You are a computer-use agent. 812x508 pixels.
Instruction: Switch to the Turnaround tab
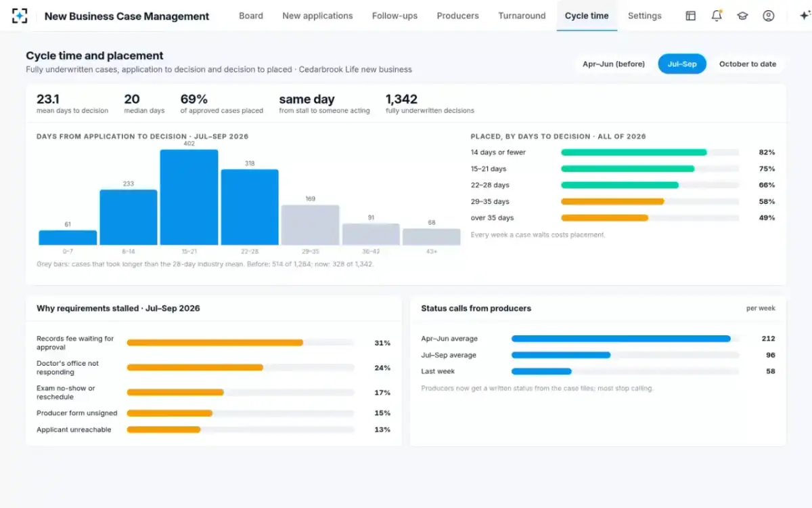click(x=522, y=16)
